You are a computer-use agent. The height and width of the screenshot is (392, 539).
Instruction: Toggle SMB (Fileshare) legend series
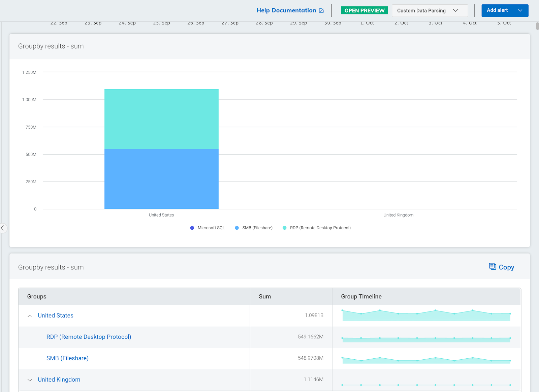click(x=254, y=228)
